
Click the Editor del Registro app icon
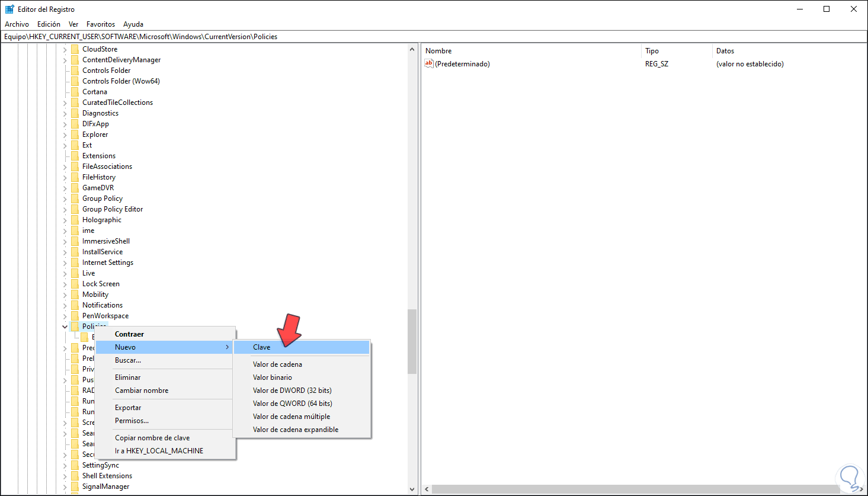point(9,9)
